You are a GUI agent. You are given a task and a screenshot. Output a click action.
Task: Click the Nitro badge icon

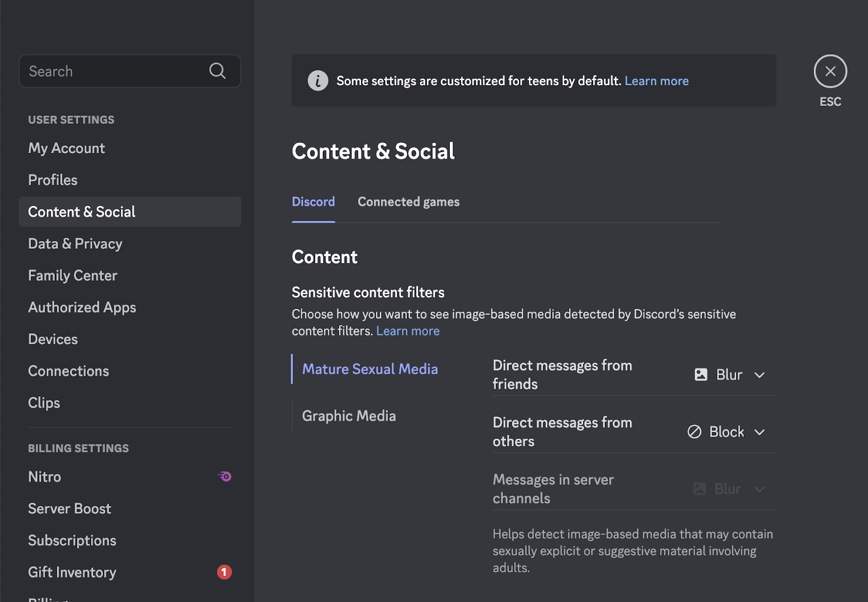tap(225, 477)
